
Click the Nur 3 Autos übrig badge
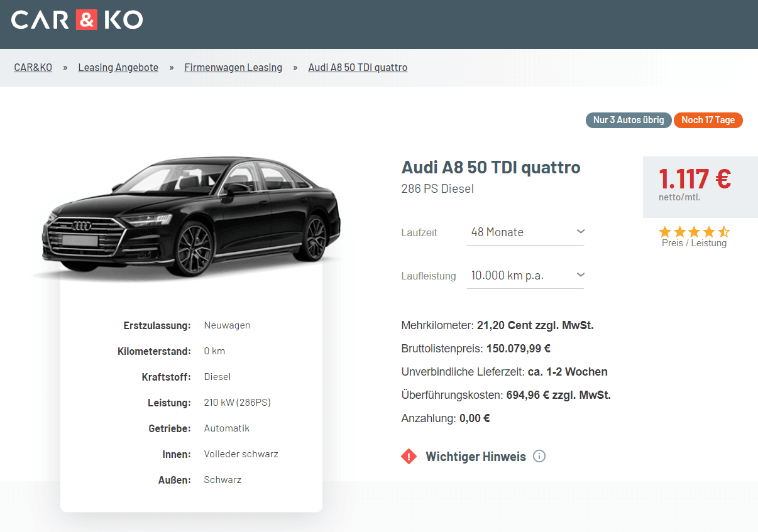click(629, 120)
